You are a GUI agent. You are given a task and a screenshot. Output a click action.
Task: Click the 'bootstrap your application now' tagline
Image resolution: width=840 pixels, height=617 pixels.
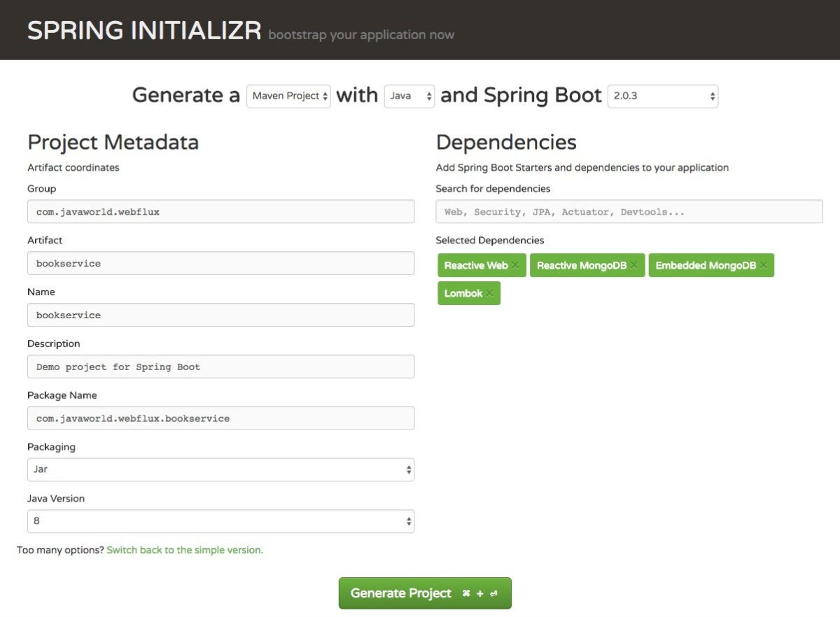coord(361,35)
